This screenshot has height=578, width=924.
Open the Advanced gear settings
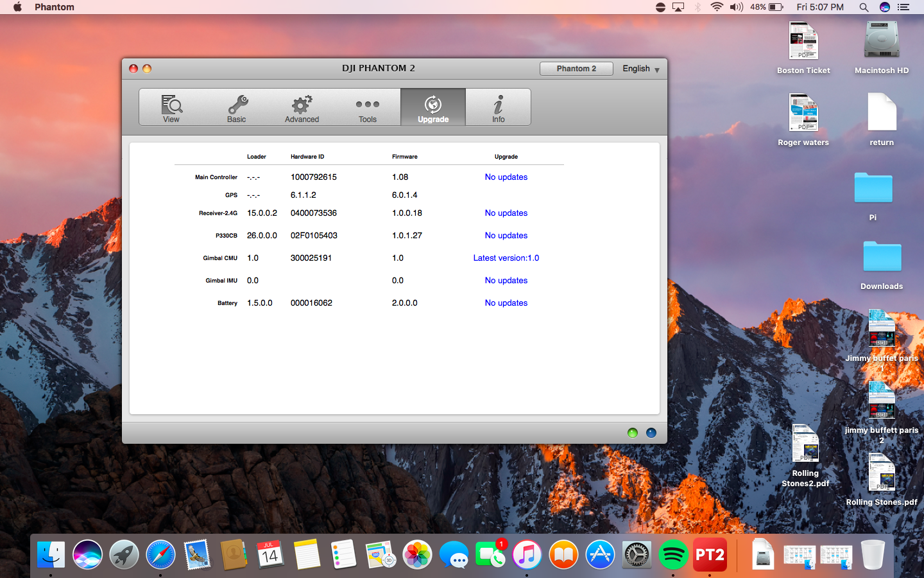[302, 108]
